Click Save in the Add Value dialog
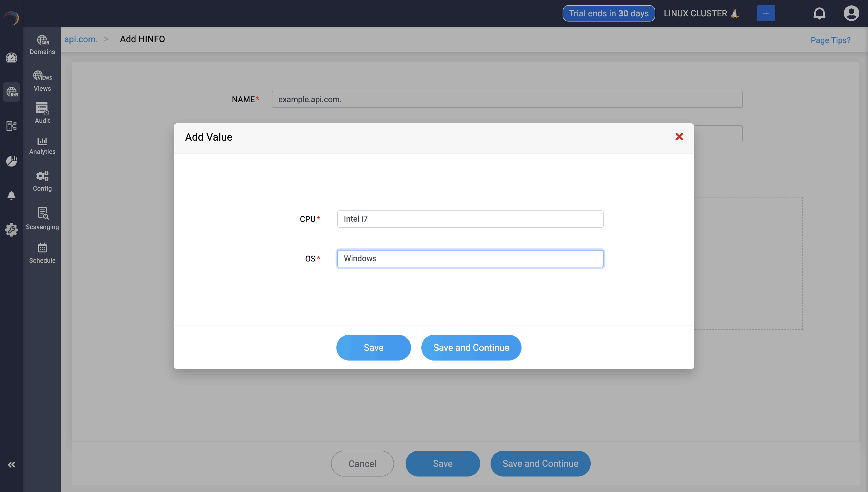The image size is (868, 492). (373, 347)
